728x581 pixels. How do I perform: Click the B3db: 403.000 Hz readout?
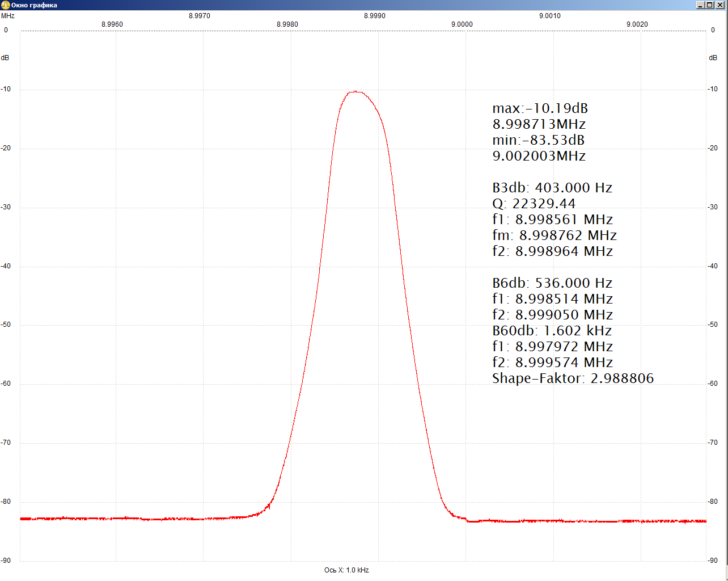(552, 188)
